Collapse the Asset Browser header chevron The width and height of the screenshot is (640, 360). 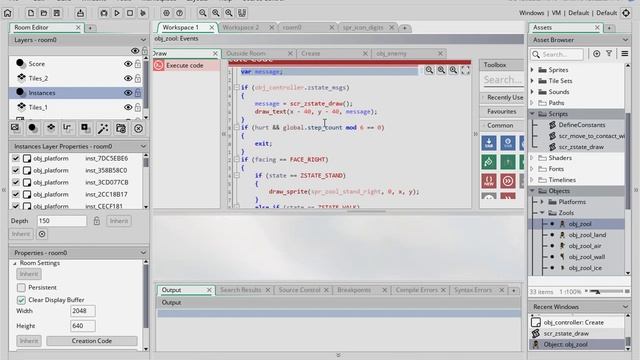625,40
